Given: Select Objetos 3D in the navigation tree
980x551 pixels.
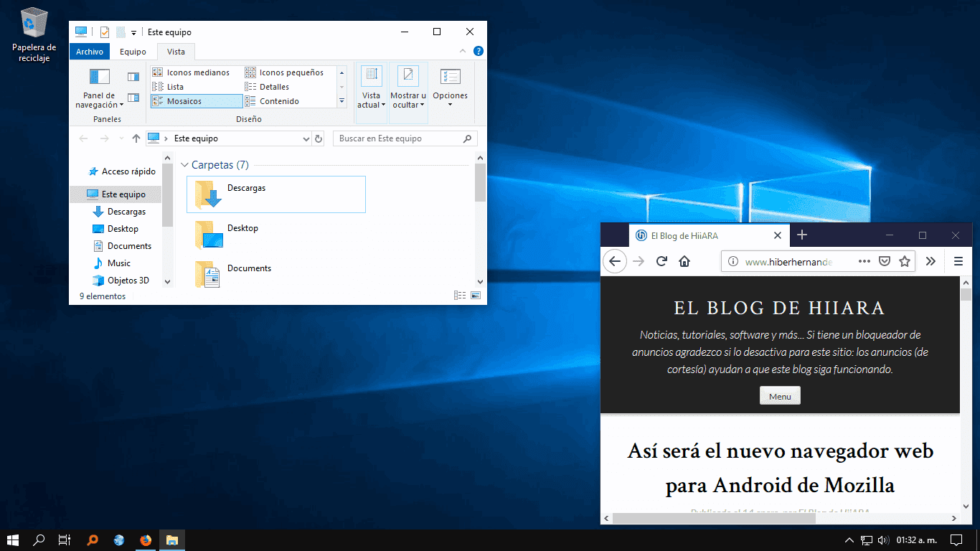Looking at the screenshot, I should 121,281.
